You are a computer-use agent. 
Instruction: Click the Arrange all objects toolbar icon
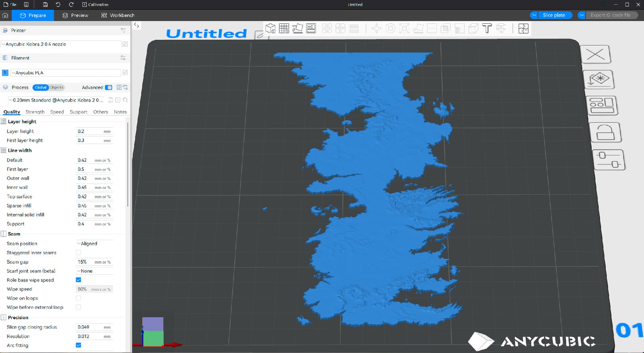click(311, 29)
